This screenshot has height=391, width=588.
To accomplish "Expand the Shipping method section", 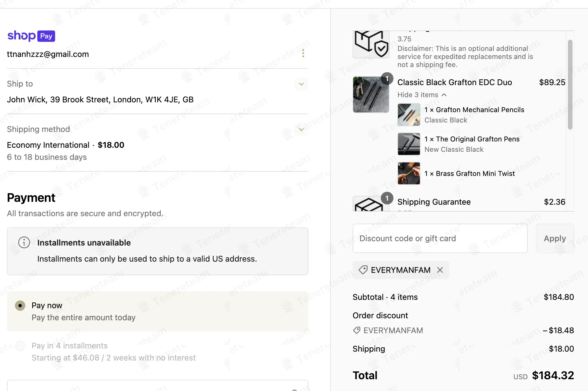I will point(301,129).
